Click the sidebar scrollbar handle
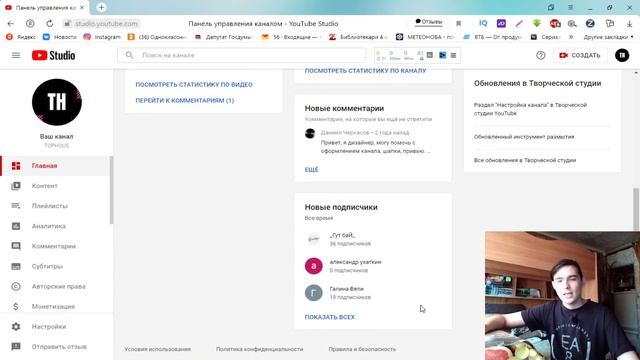Image resolution: width=640 pixels, height=360 pixels. click(x=111, y=189)
